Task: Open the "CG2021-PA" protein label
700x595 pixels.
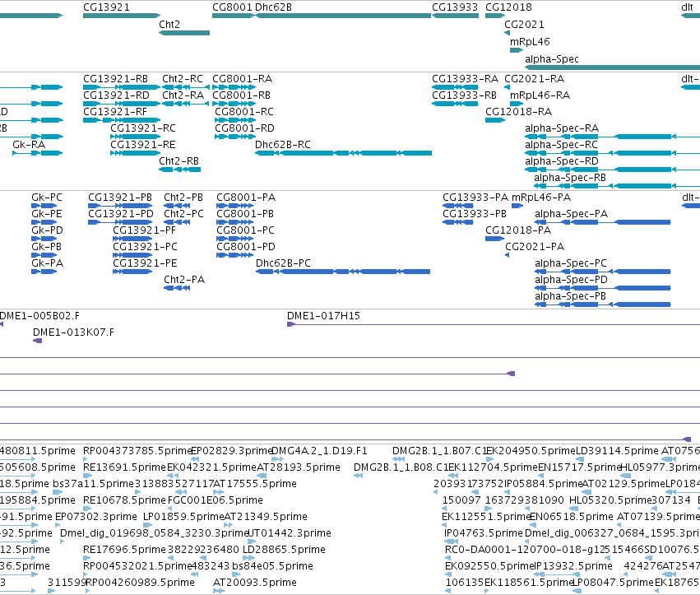Action: [535, 247]
